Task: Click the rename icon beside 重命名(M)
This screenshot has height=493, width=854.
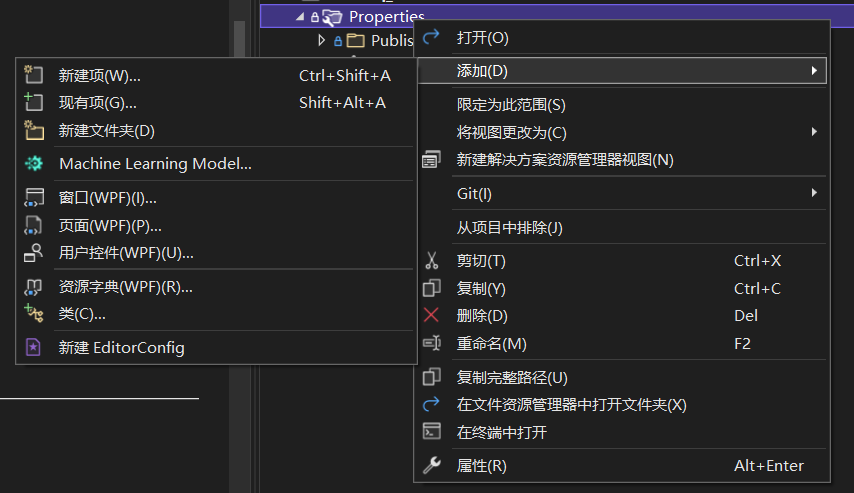Action: point(431,343)
